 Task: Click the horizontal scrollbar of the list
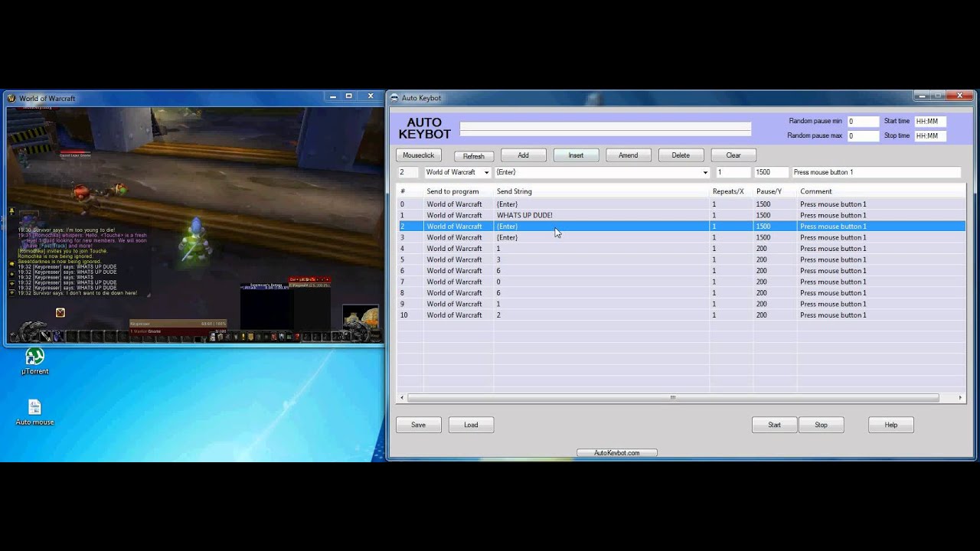[x=673, y=398]
